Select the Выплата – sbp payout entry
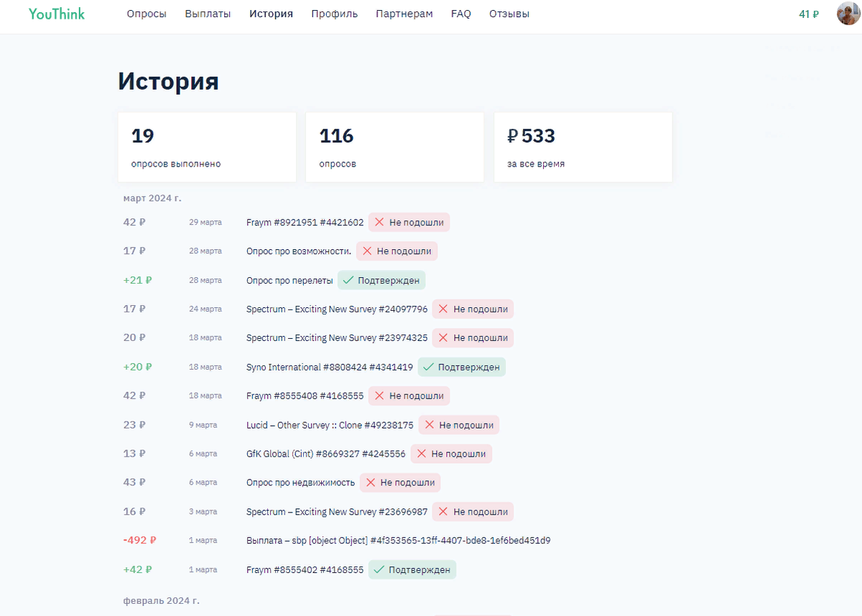This screenshot has height=616, width=862. tap(399, 541)
